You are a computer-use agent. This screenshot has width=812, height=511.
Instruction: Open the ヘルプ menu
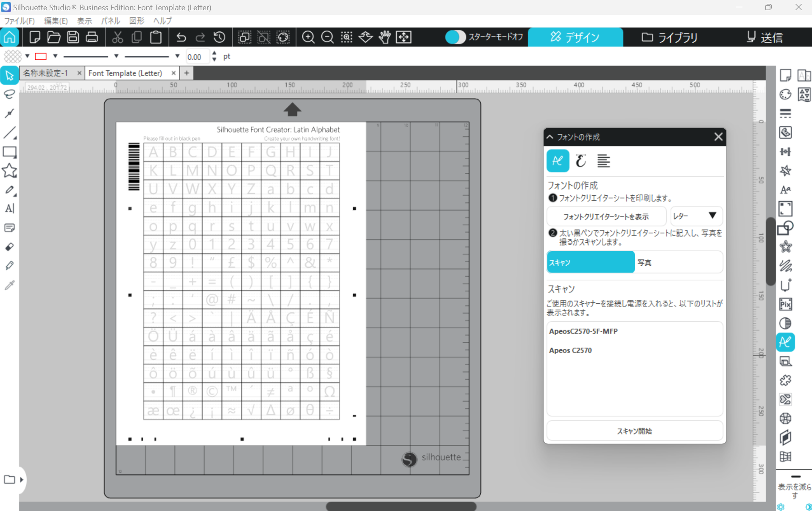tap(162, 21)
